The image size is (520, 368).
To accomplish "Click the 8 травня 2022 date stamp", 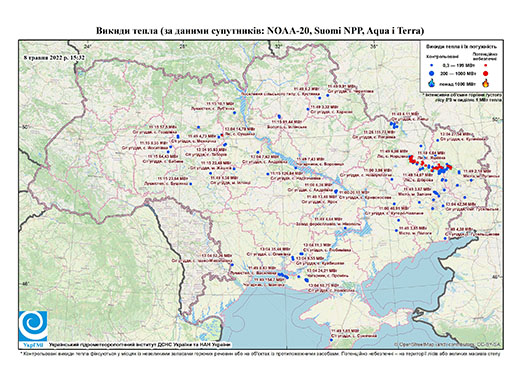I will pyautogui.click(x=54, y=58).
